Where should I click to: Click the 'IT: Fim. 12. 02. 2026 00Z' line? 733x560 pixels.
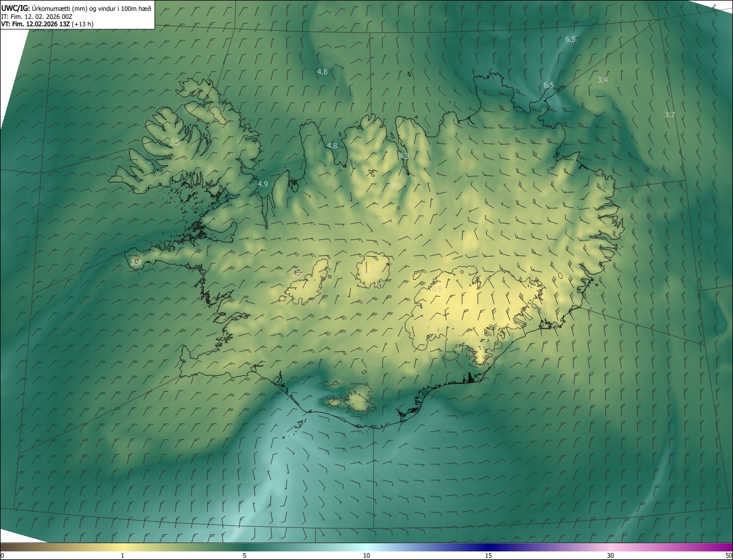coord(37,16)
